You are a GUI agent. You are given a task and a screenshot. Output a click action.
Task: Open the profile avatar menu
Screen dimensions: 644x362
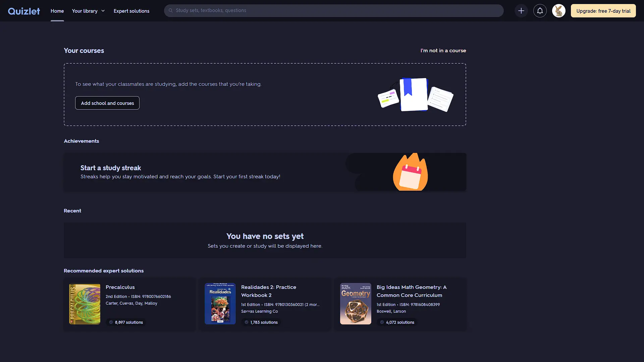click(x=558, y=11)
